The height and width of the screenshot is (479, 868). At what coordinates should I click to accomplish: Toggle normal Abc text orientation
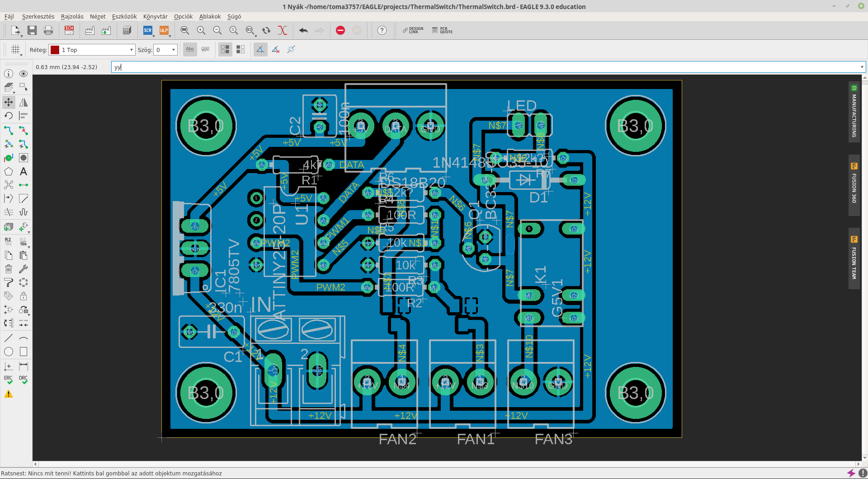point(190,49)
